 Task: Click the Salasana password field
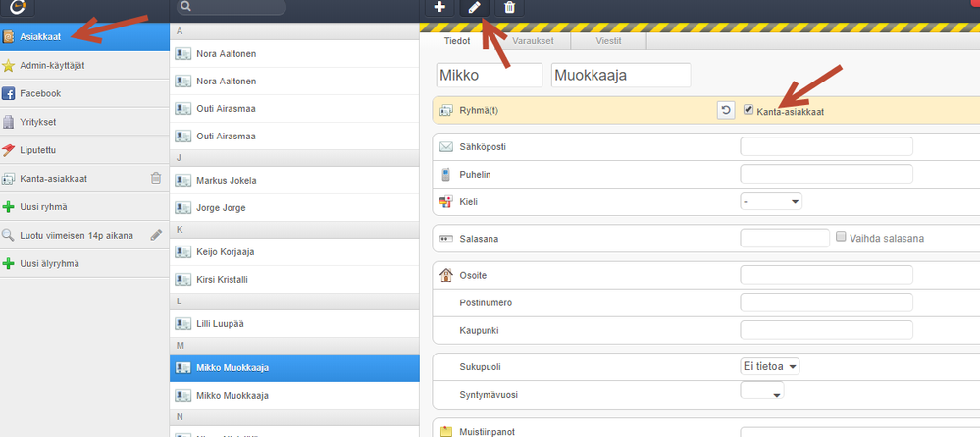click(785, 238)
